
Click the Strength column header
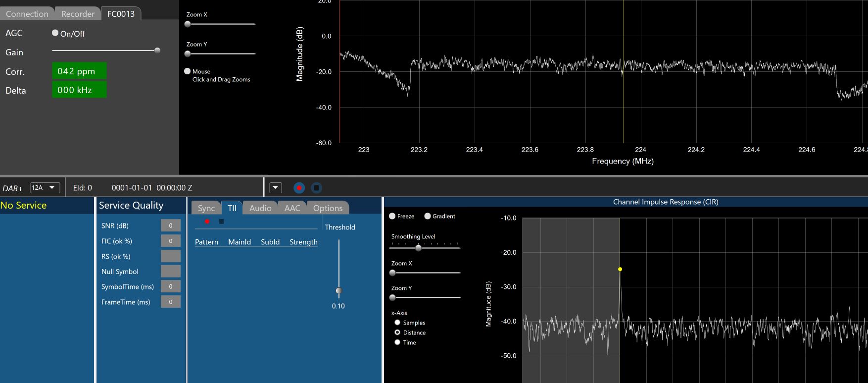303,242
